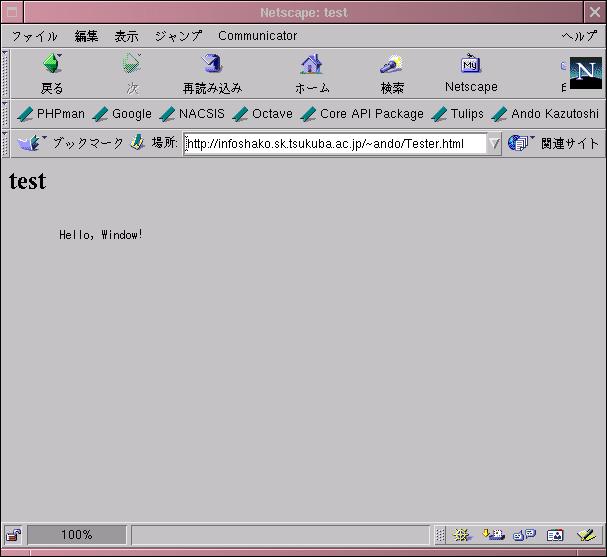Open the PHPman bookmark
607x557 pixels.
pos(51,114)
